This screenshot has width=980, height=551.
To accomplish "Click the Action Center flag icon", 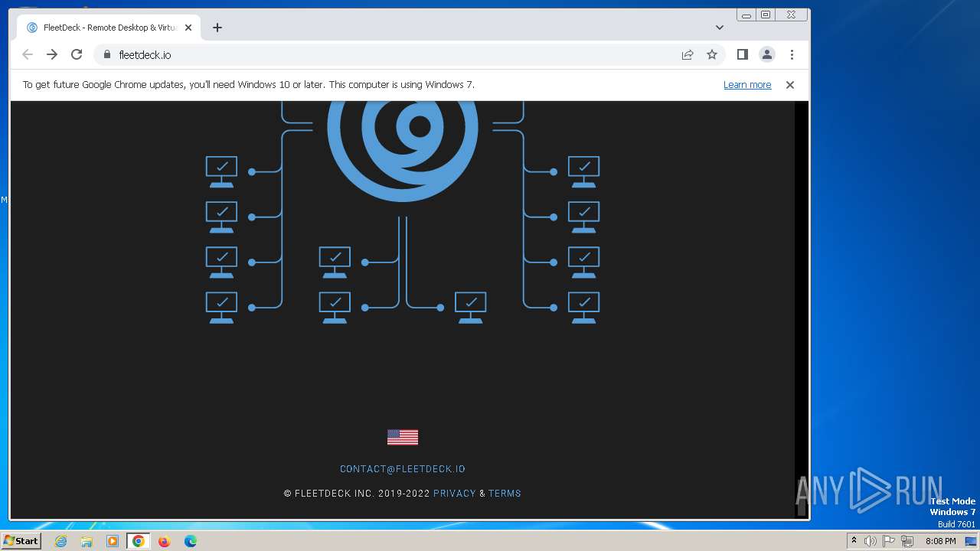I will click(x=889, y=541).
